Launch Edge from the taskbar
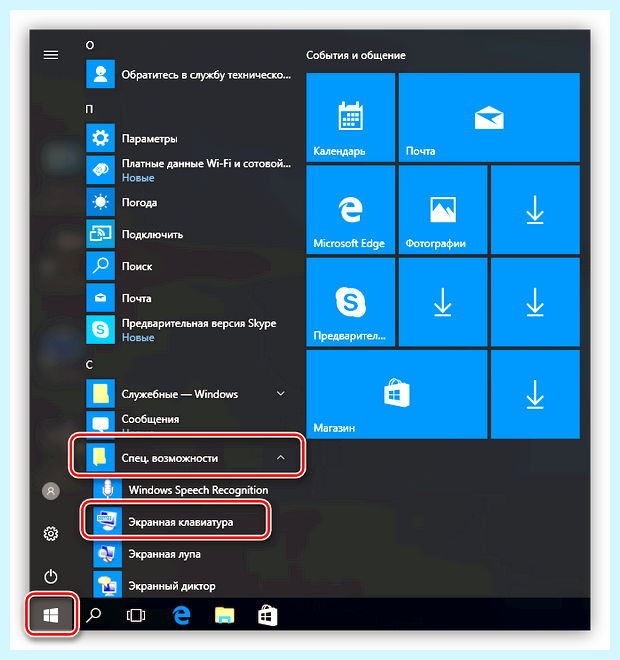Screen dimensions: 620x660 coord(181,615)
